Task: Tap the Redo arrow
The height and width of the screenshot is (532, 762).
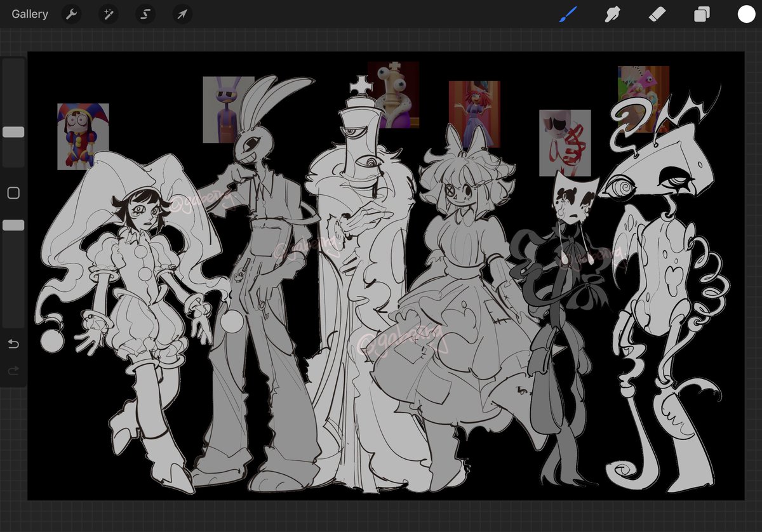Action: click(x=13, y=371)
